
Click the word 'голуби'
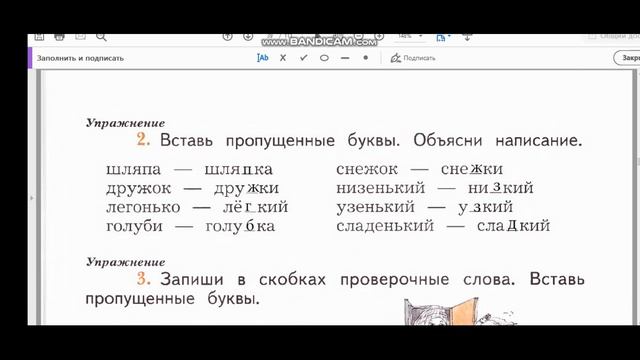pyautogui.click(x=134, y=226)
